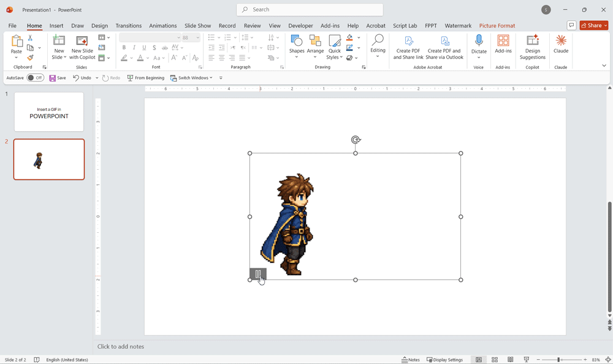This screenshot has height=364, width=613.
Task: Open the Format Shape Drawing dialog launcher
Action: [364, 67]
